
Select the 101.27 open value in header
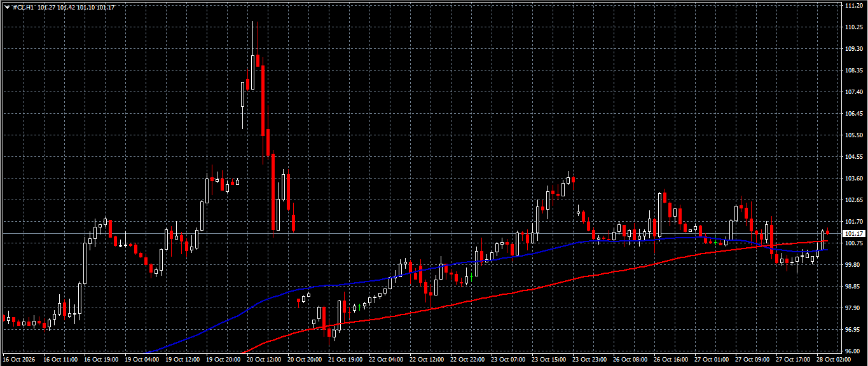(x=45, y=8)
